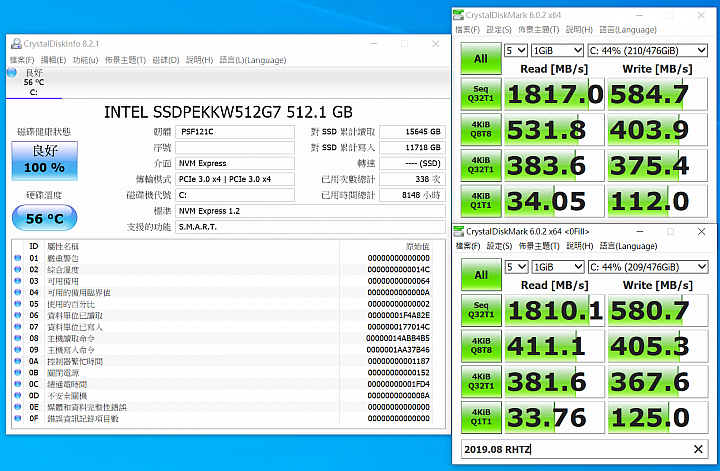Click the 56 °C temperature button
This screenshot has height=471, width=720.
pyautogui.click(x=45, y=218)
